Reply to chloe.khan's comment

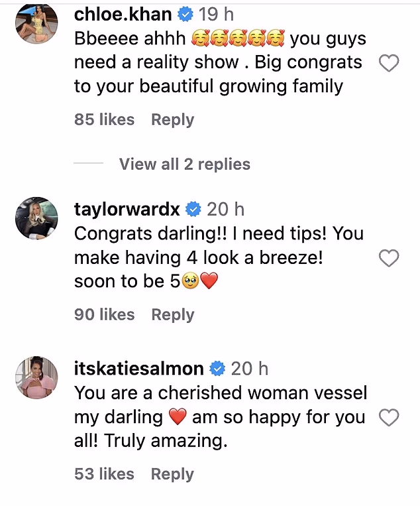pos(172,120)
